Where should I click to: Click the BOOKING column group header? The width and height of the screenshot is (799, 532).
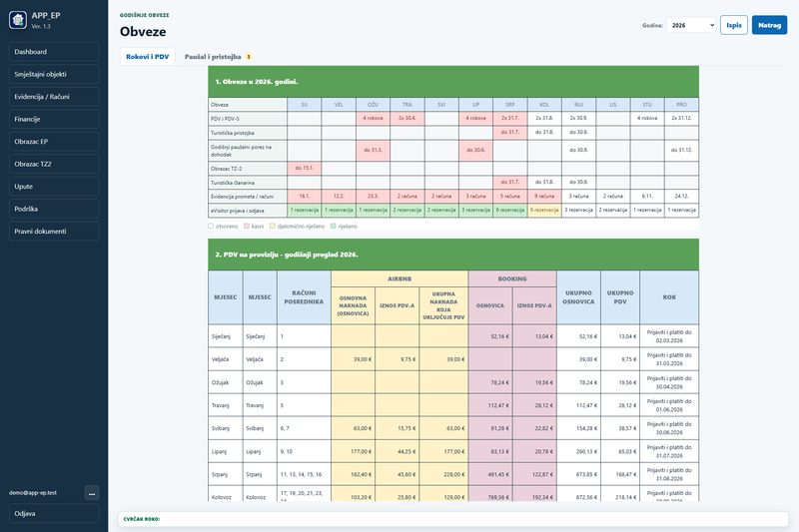[512, 279]
